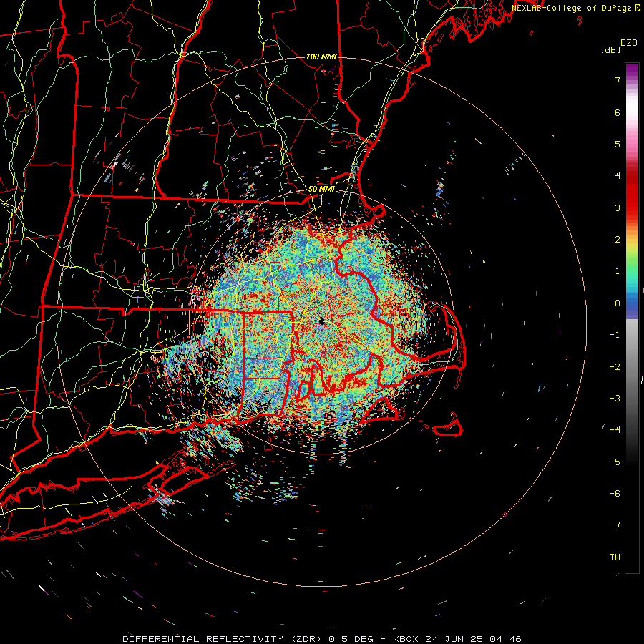This screenshot has width=644, height=644.
Task: Click the 2 value on the colorbar scale
Action: pyautogui.click(x=618, y=240)
